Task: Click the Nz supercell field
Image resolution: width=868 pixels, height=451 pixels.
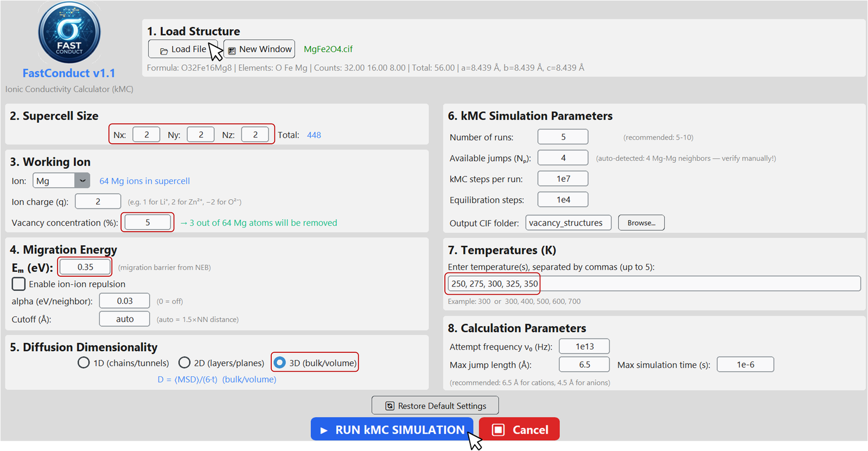Action: click(255, 135)
